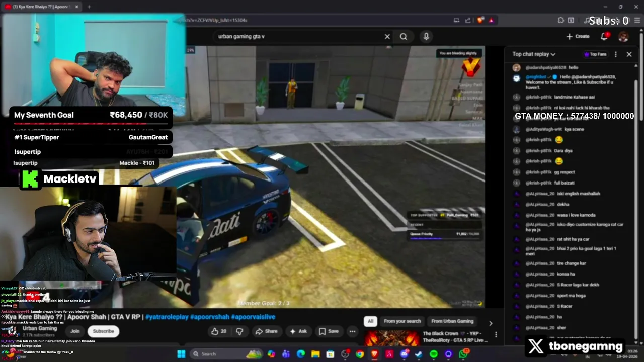Like the video with thumbs up
Image resolution: width=644 pixels, height=362 pixels.
[219, 331]
